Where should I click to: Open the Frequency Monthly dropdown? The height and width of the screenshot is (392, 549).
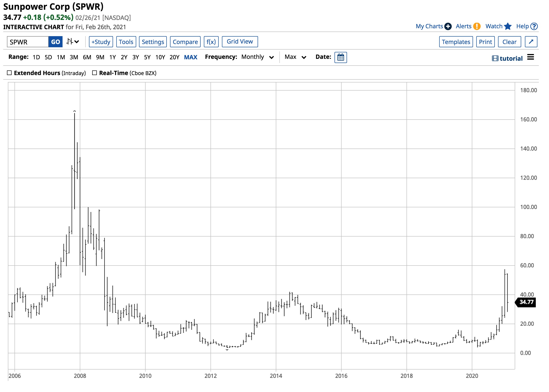(x=257, y=57)
